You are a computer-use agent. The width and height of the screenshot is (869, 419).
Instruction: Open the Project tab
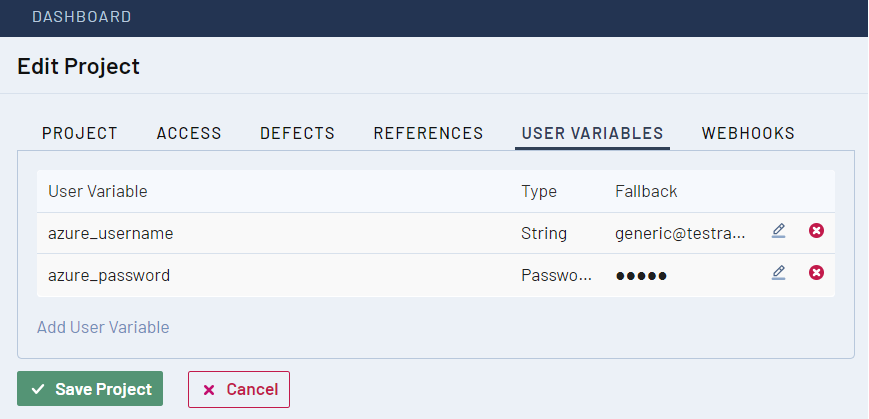80,133
